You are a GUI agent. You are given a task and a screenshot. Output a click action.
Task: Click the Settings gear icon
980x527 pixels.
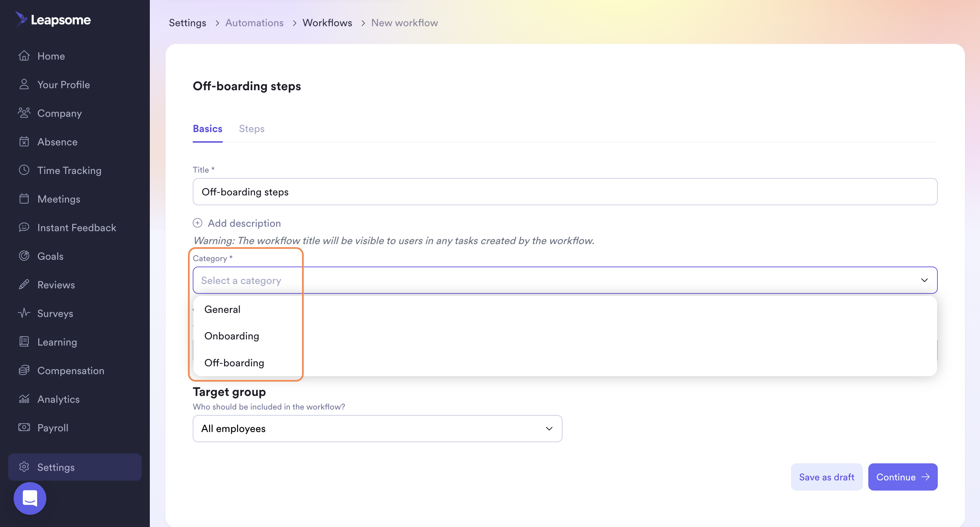[x=24, y=467]
